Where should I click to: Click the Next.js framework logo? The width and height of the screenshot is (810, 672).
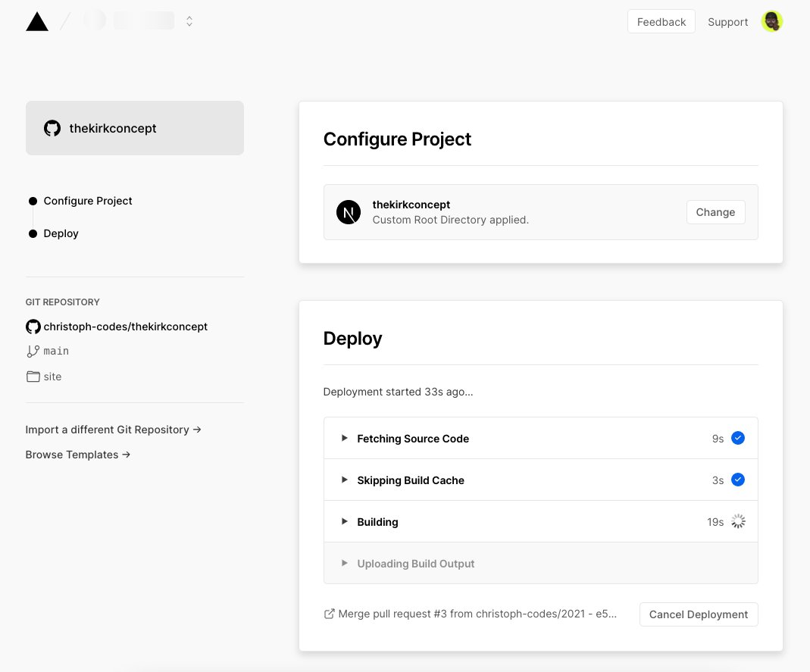pos(349,212)
